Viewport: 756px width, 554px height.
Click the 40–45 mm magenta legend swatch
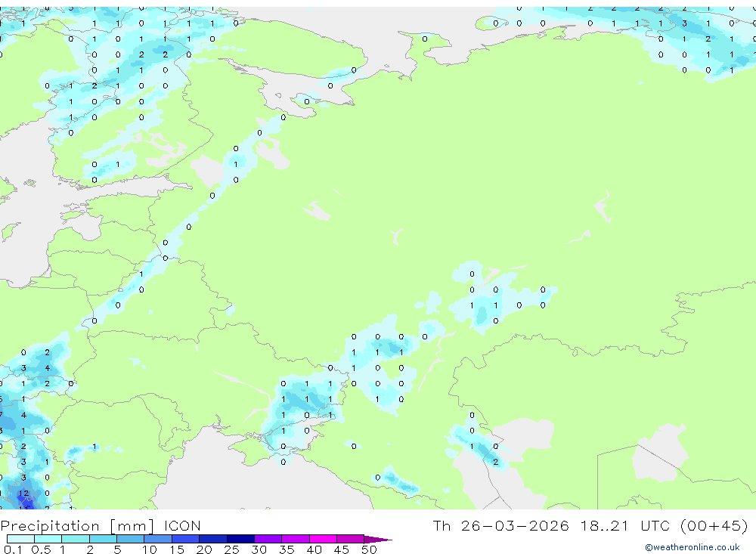tap(323, 539)
